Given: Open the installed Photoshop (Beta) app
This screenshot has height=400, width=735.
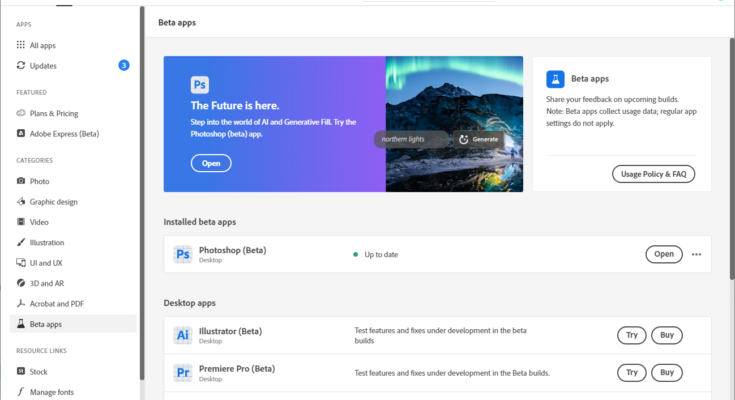Looking at the screenshot, I should pyautogui.click(x=664, y=254).
